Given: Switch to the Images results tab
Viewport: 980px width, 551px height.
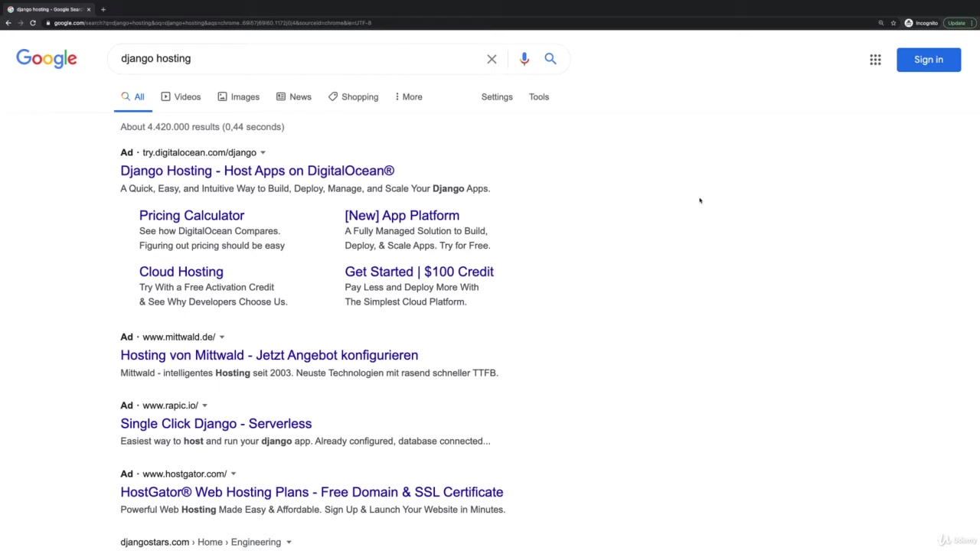Looking at the screenshot, I should [238, 97].
